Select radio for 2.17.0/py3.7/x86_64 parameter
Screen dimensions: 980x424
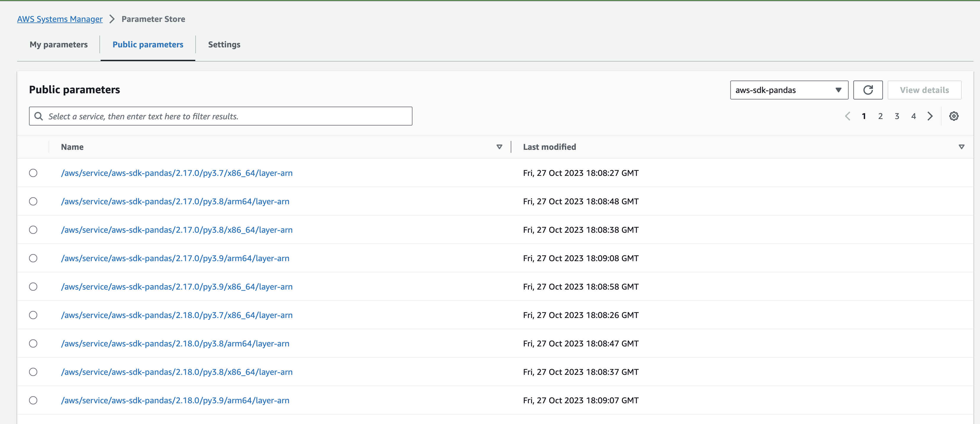[33, 173]
